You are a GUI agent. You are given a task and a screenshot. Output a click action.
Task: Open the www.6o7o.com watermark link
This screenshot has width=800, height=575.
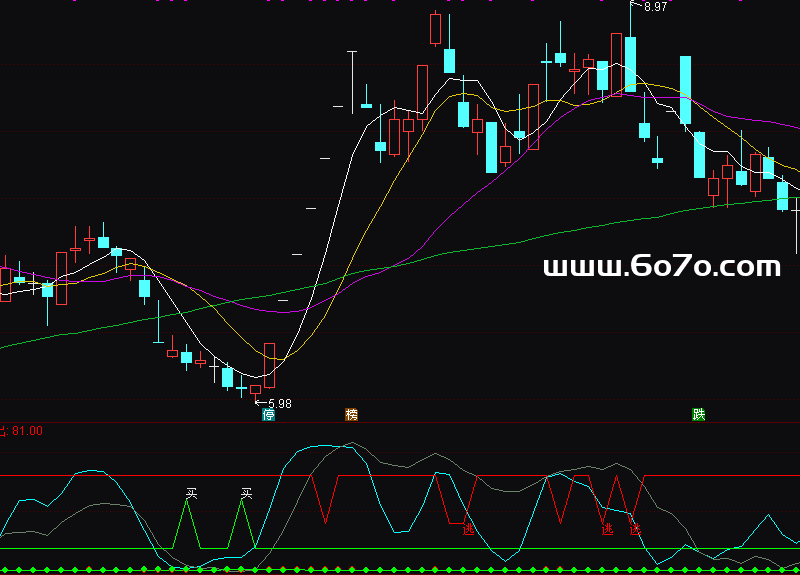tap(661, 267)
